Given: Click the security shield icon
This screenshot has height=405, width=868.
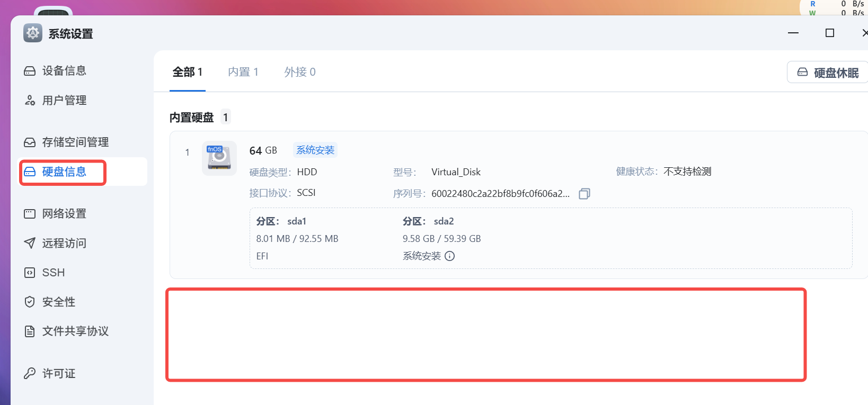Looking at the screenshot, I should pos(30,302).
